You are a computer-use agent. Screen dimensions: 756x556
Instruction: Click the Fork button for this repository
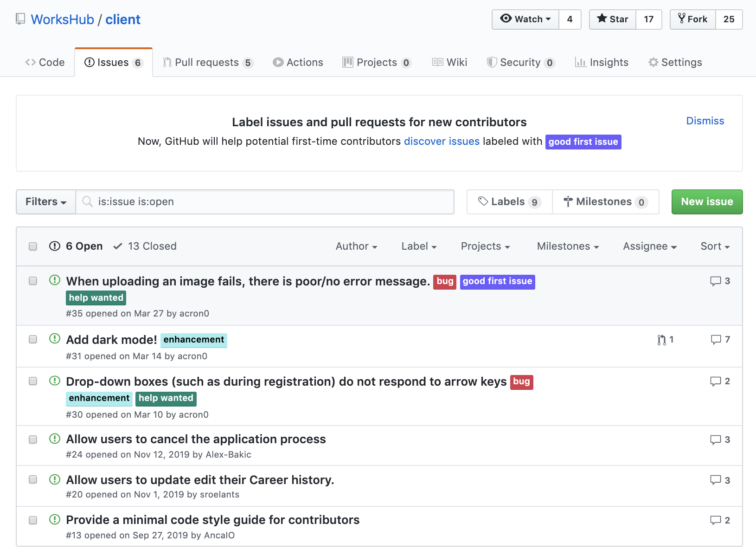coord(692,19)
